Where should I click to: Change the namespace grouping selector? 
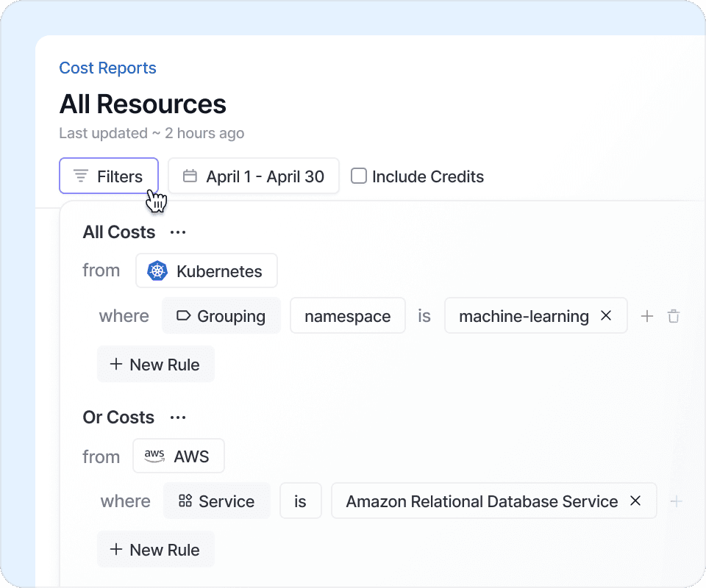coord(347,316)
